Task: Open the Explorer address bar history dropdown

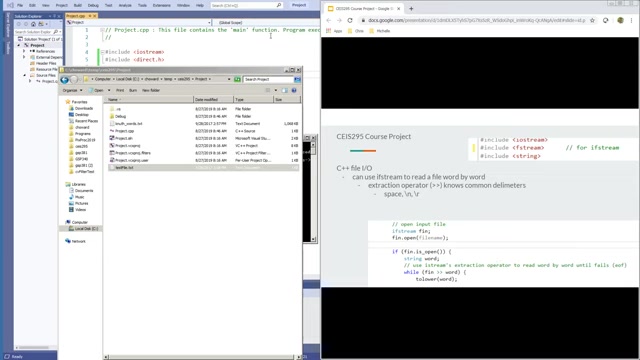Action: 229,79
